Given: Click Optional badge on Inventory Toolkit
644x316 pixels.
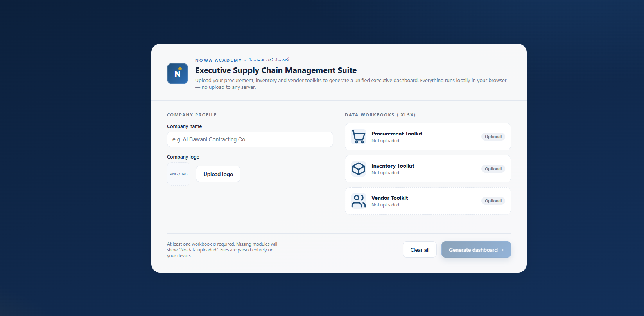Looking at the screenshot, I should click(493, 169).
